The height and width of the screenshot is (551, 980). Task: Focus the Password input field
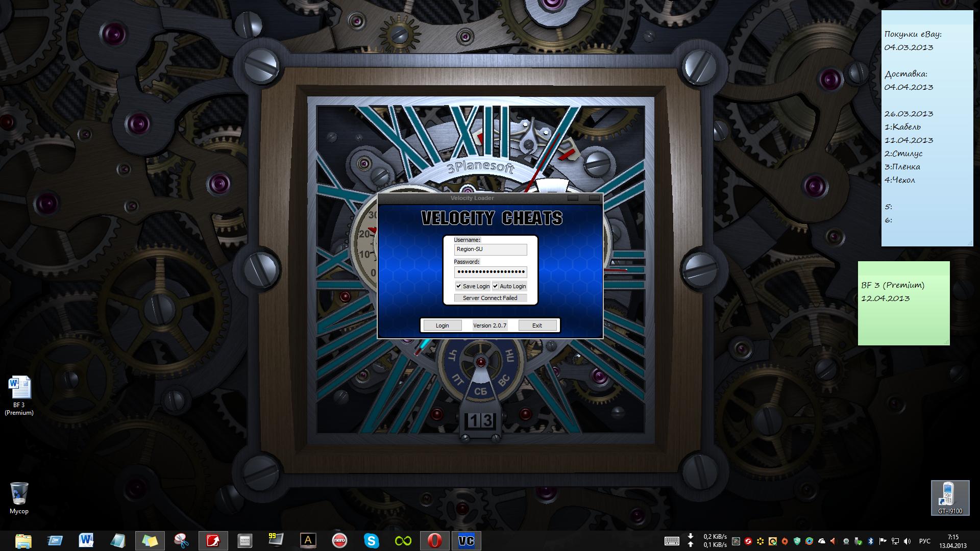tap(491, 272)
